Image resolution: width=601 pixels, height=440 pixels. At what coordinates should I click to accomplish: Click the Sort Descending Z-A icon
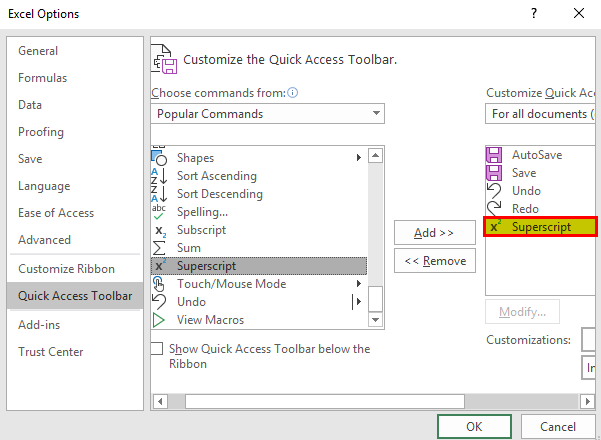[158, 194]
